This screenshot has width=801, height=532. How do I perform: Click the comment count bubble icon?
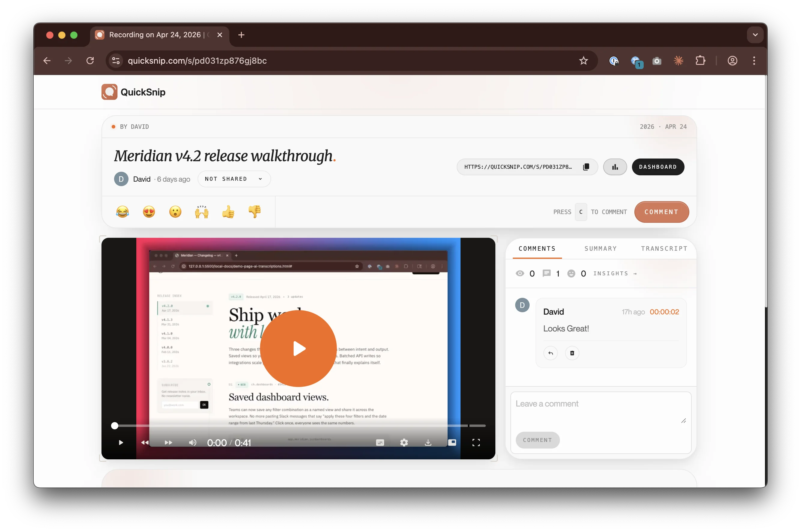(546, 274)
